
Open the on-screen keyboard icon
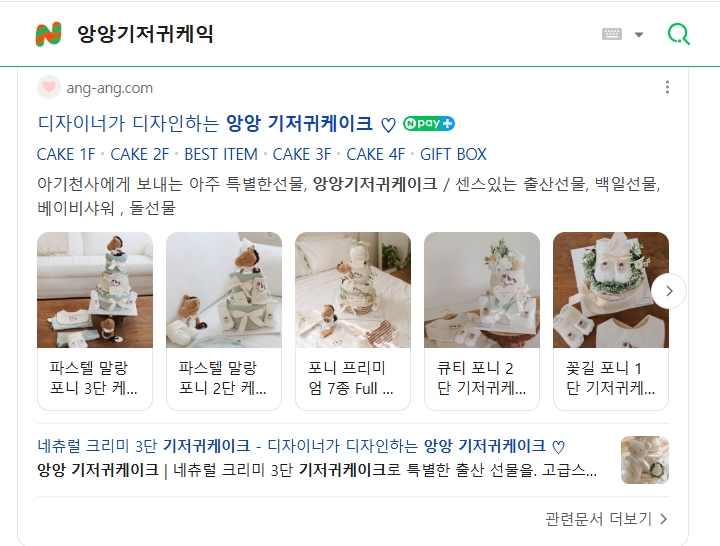(x=612, y=34)
